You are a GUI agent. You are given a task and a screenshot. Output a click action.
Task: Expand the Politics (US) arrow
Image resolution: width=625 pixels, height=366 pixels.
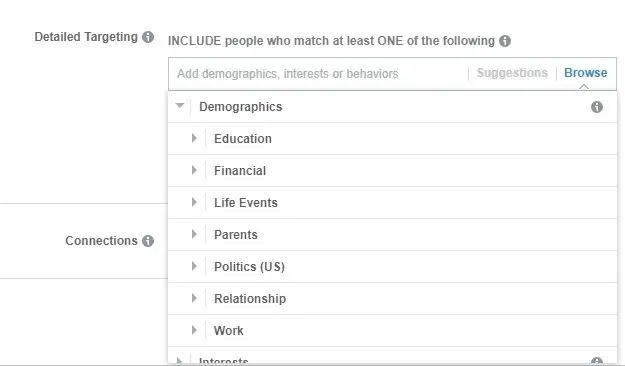tap(194, 266)
